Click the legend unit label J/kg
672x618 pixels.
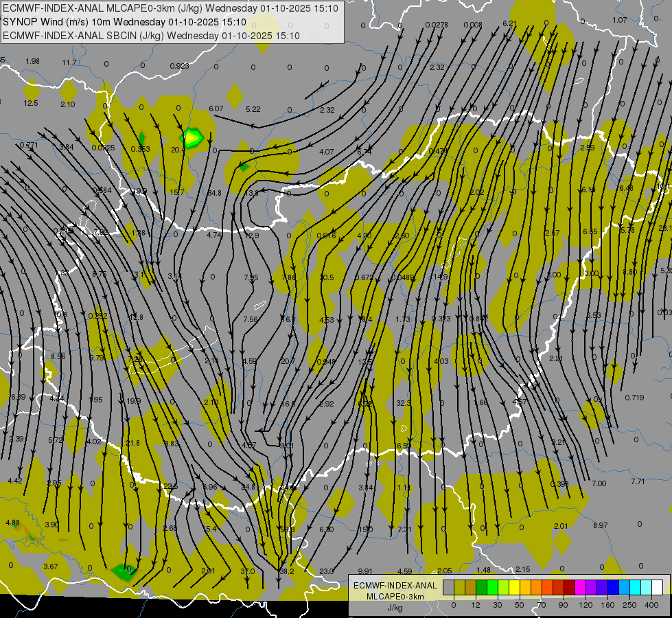[395, 608]
